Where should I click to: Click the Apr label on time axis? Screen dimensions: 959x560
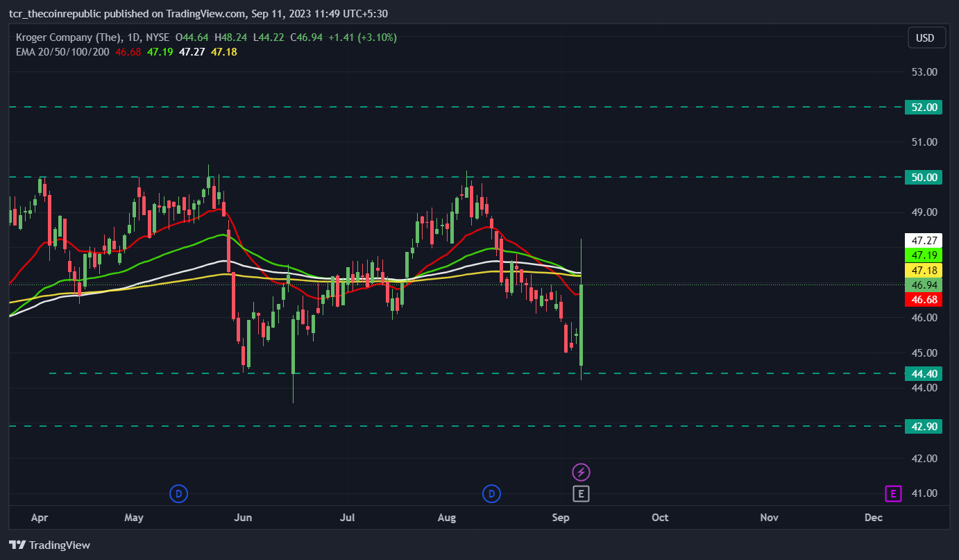point(40,518)
